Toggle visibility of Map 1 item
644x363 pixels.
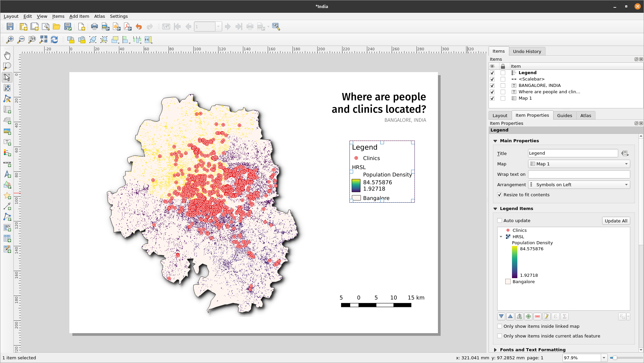click(x=492, y=98)
